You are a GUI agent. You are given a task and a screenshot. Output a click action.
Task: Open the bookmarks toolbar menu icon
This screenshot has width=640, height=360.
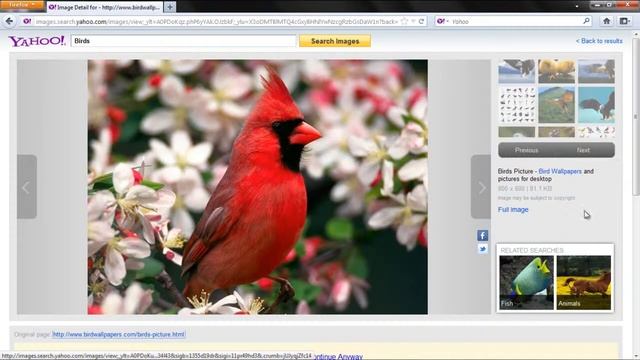click(x=624, y=21)
